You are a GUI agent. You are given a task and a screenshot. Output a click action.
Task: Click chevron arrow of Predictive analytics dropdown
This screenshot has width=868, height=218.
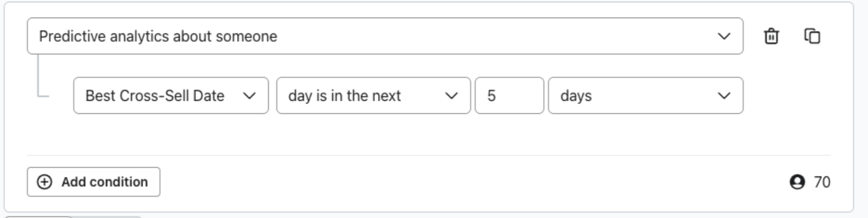(x=724, y=36)
